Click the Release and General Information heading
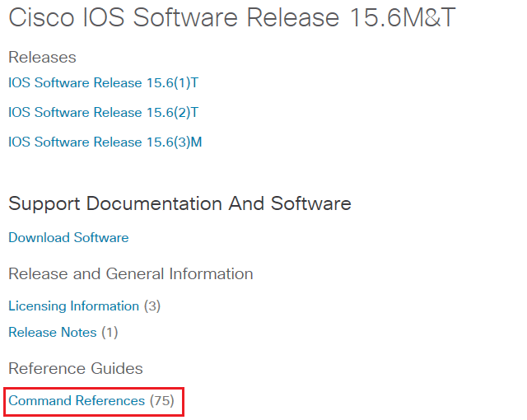The width and height of the screenshot is (527, 420). pos(130,273)
